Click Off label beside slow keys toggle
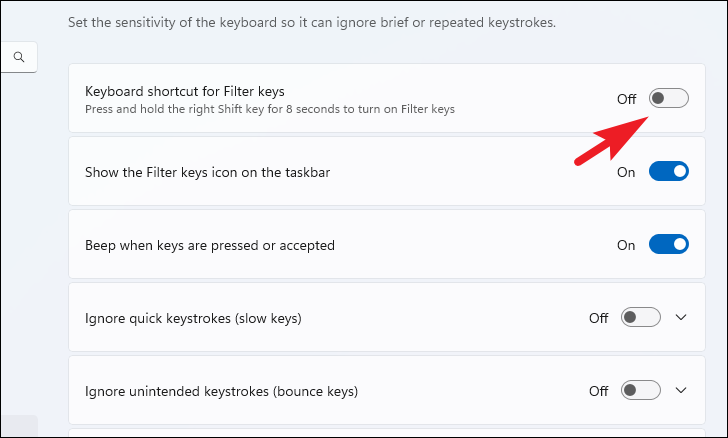This screenshot has height=438, width=728. point(598,318)
